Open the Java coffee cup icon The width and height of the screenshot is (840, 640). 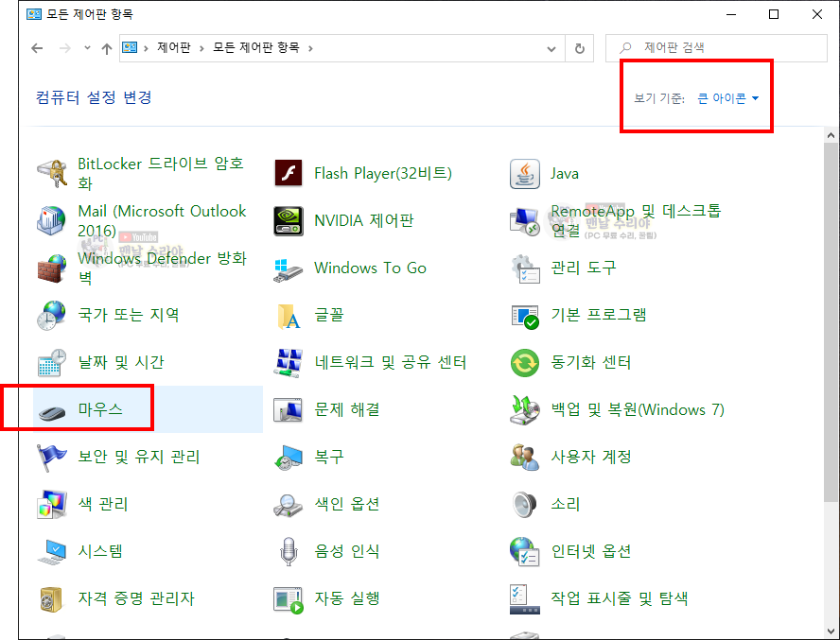coord(524,174)
